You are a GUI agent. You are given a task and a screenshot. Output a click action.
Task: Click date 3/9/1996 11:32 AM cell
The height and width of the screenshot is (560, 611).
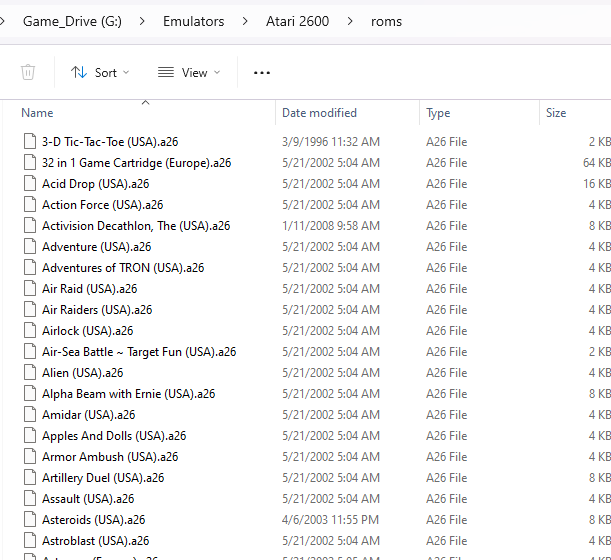[x=331, y=142]
